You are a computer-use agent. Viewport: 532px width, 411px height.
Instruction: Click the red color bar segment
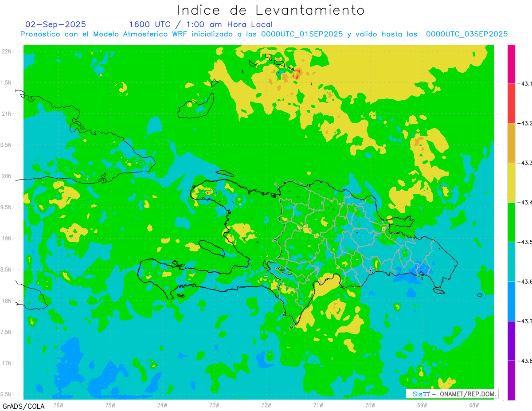tap(511, 103)
